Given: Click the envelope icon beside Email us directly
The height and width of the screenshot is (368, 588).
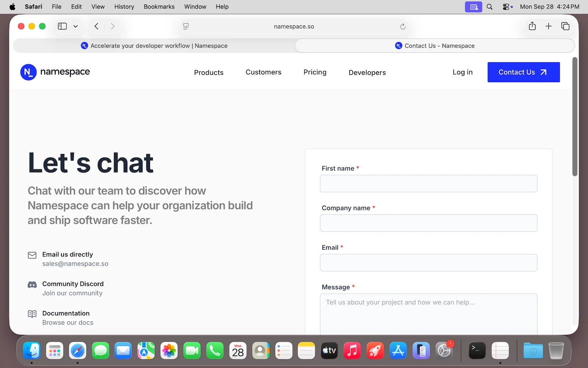Looking at the screenshot, I should (32, 255).
